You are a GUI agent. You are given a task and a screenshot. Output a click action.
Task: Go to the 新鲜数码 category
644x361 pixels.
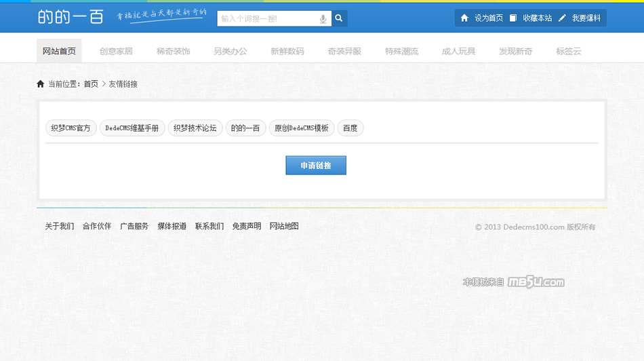[287, 51]
